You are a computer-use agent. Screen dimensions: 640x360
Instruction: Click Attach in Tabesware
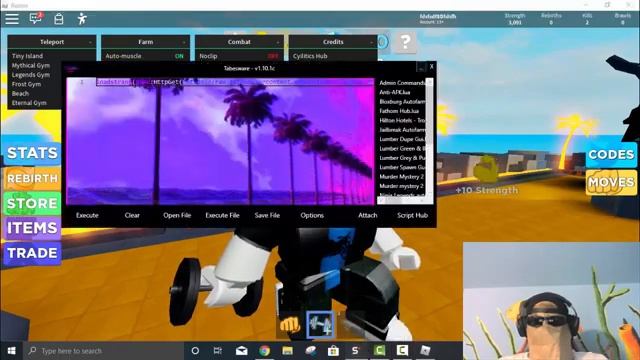[367, 215]
